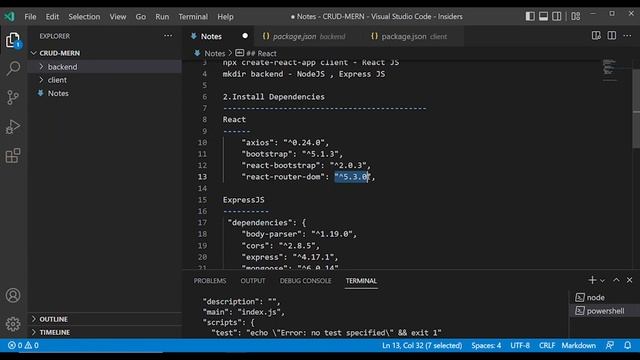Click line number 13 in gutter

202,177
